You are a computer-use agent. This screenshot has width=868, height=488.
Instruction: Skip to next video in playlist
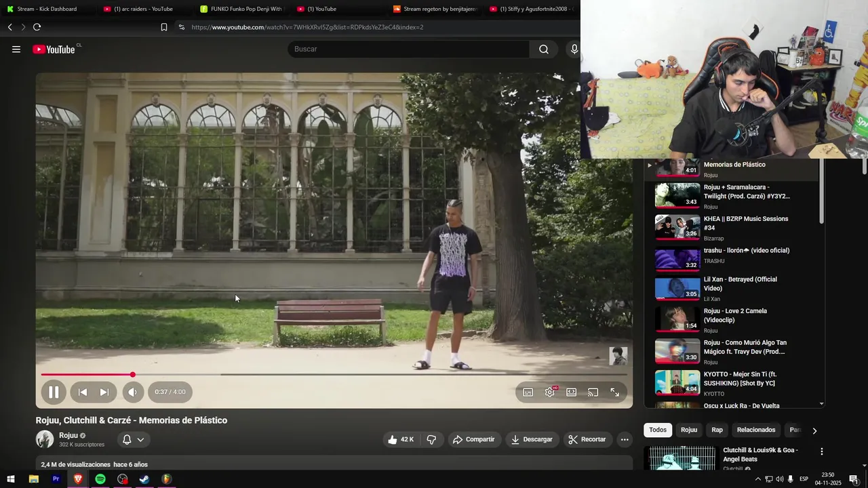(x=104, y=392)
